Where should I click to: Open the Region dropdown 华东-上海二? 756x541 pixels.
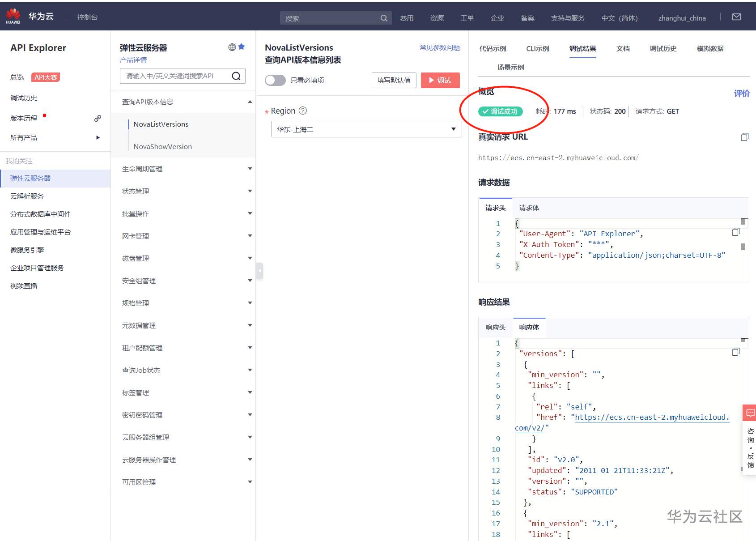coord(366,129)
